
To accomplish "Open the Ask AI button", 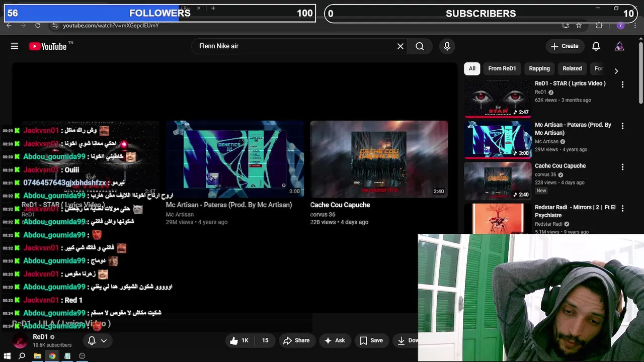I will click(335, 341).
